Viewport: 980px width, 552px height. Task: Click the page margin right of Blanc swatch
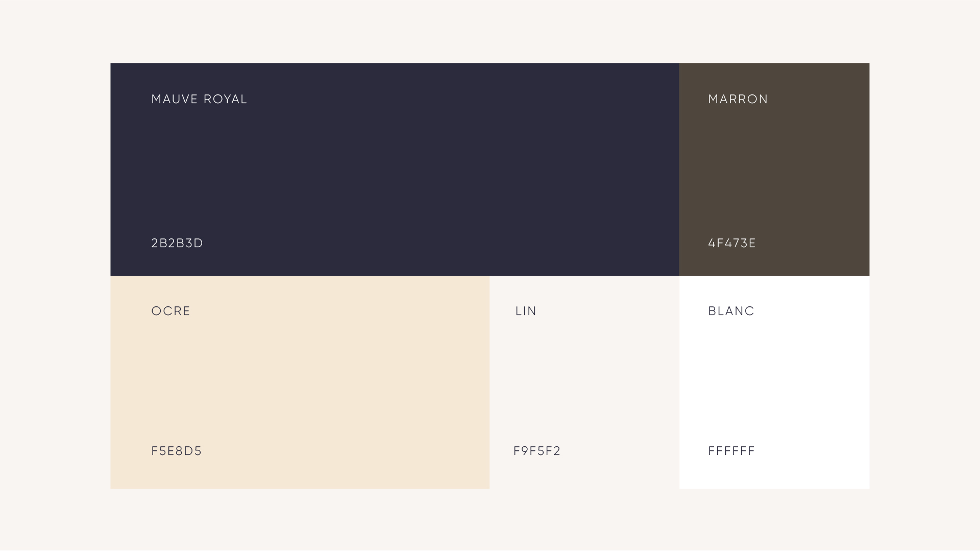point(924,382)
